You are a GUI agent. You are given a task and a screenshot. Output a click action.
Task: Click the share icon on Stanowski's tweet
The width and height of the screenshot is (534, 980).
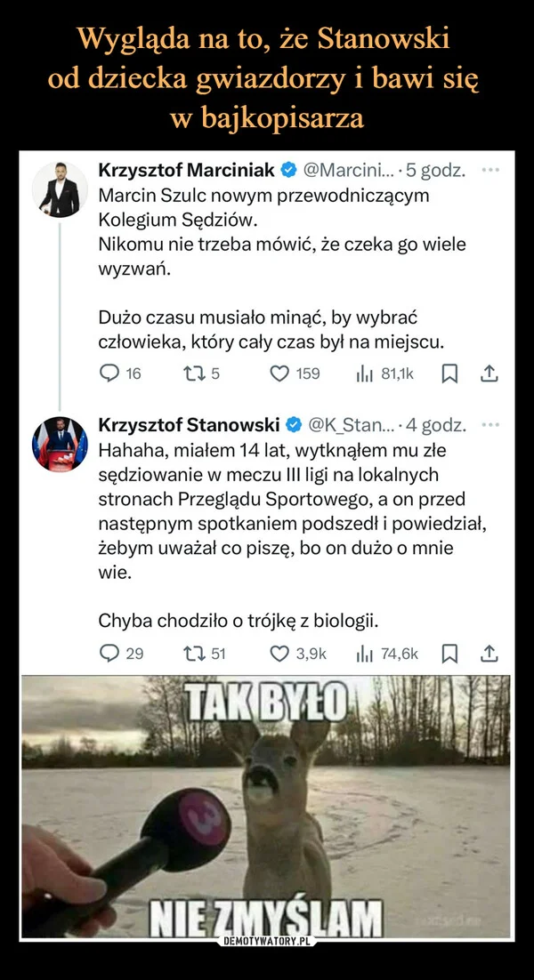[x=489, y=655]
